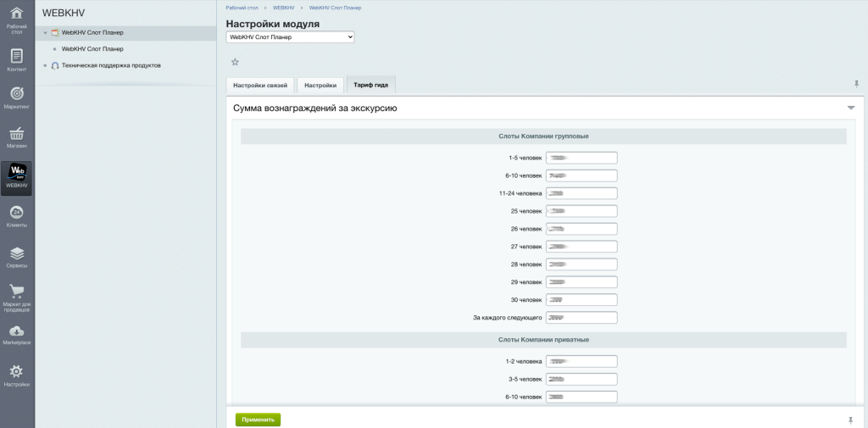This screenshot has width=868, height=428.
Task: Expand Техническая поддержка продуктов tree item
Action: [x=45, y=65]
